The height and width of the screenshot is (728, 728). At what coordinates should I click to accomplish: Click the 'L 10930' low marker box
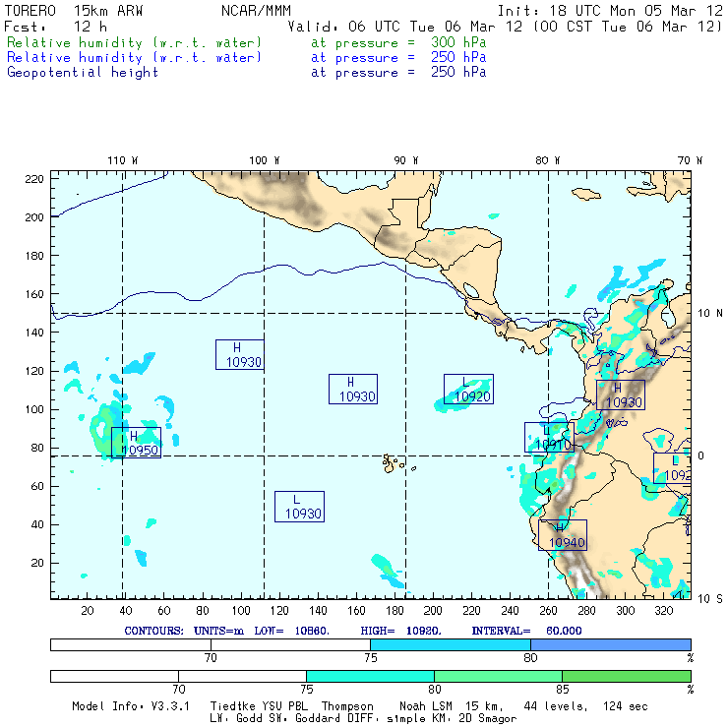tap(299, 507)
